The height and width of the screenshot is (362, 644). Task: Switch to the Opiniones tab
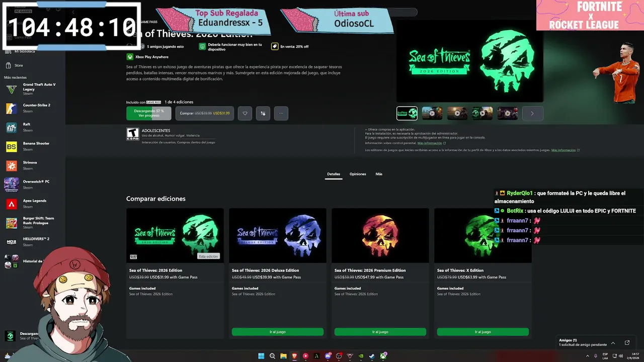358,174
